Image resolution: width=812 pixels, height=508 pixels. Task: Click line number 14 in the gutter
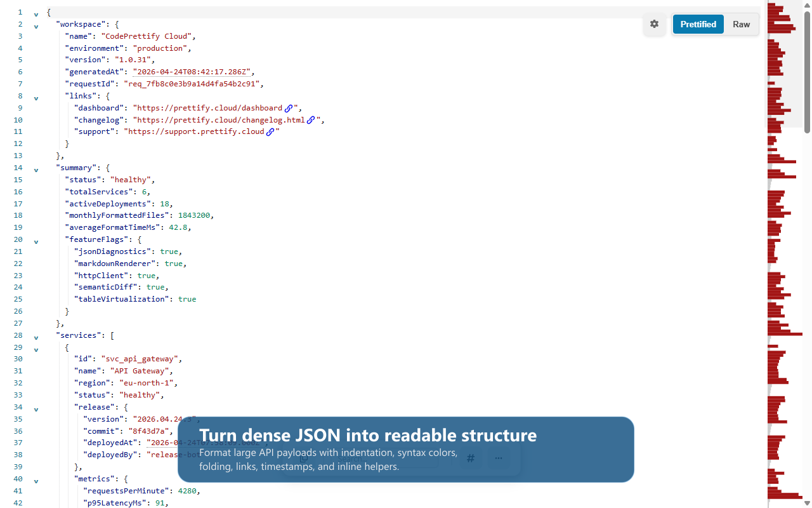click(x=18, y=168)
